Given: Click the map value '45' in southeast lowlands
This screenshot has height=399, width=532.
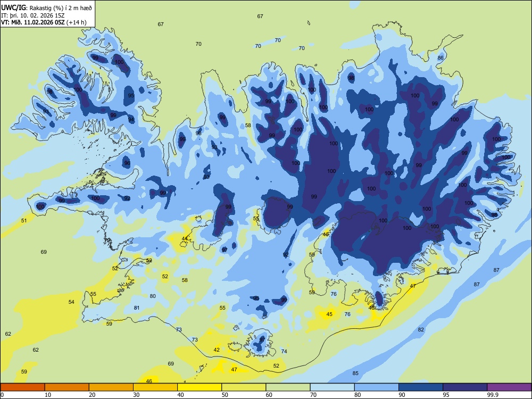Looking at the screenshot, I should click(329, 314).
